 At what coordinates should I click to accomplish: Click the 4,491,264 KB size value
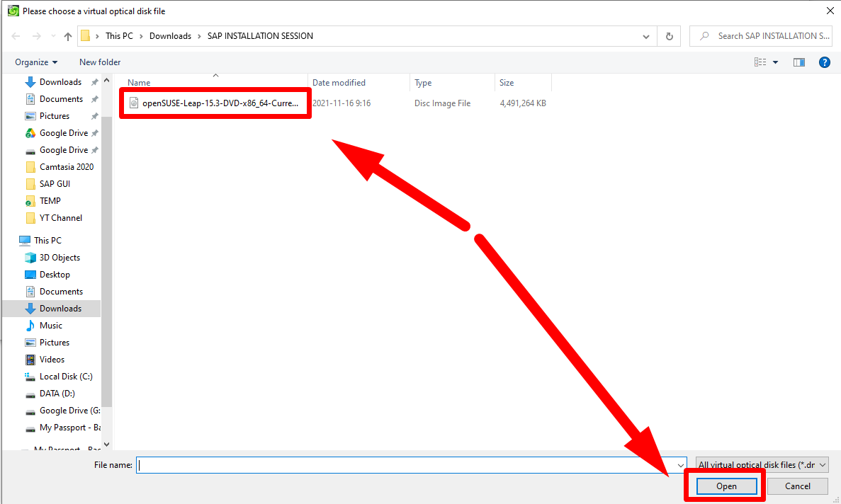tap(523, 103)
